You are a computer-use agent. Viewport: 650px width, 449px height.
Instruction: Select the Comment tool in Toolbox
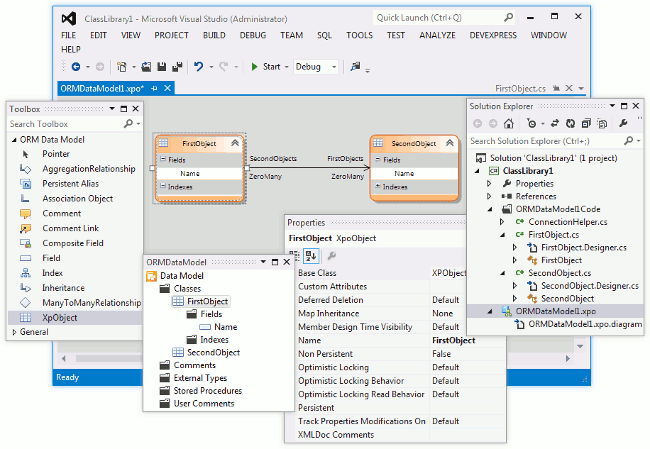(x=61, y=214)
